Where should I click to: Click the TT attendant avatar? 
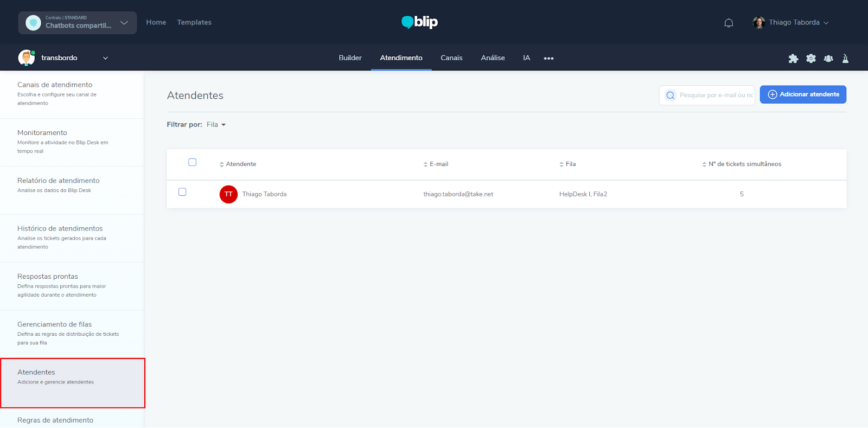228,194
